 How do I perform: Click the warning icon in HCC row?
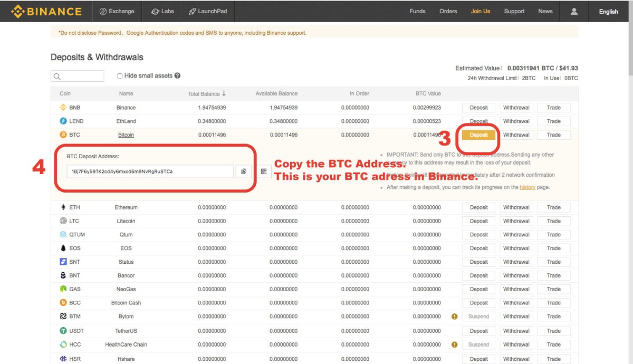[x=454, y=344]
